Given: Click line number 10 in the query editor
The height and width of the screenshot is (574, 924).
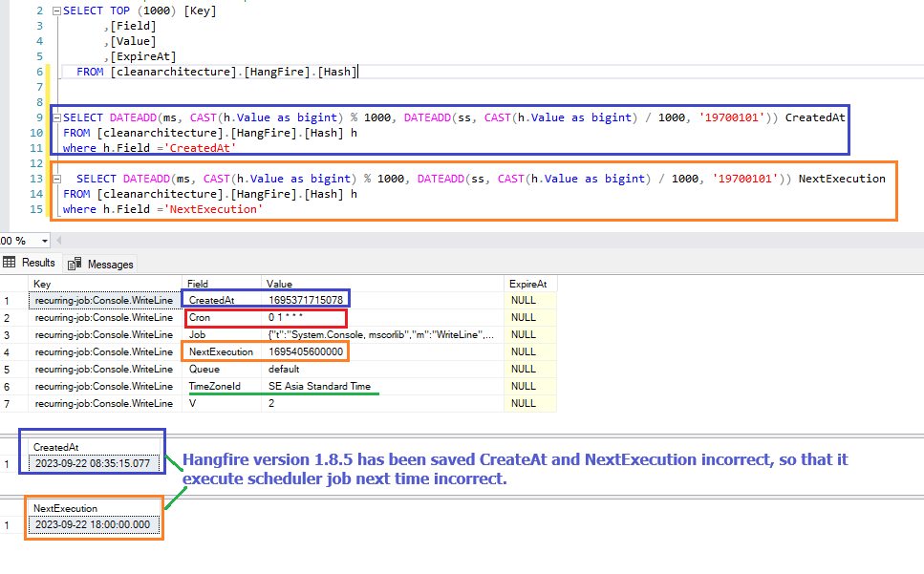Looking at the screenshot, I should click(38, 133).
